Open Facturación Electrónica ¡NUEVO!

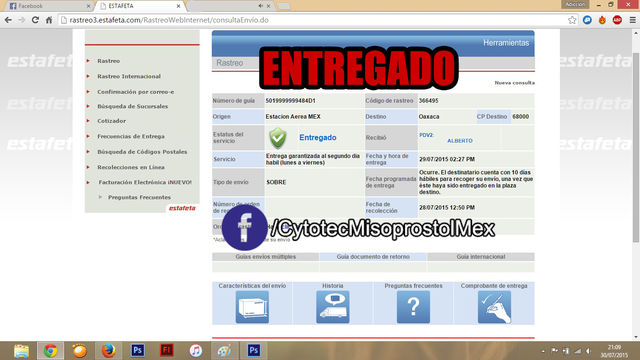click(145, 182)
